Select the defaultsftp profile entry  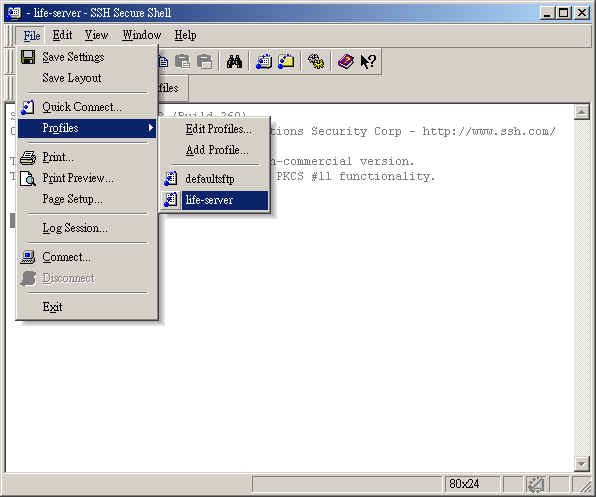click(215, 179)
